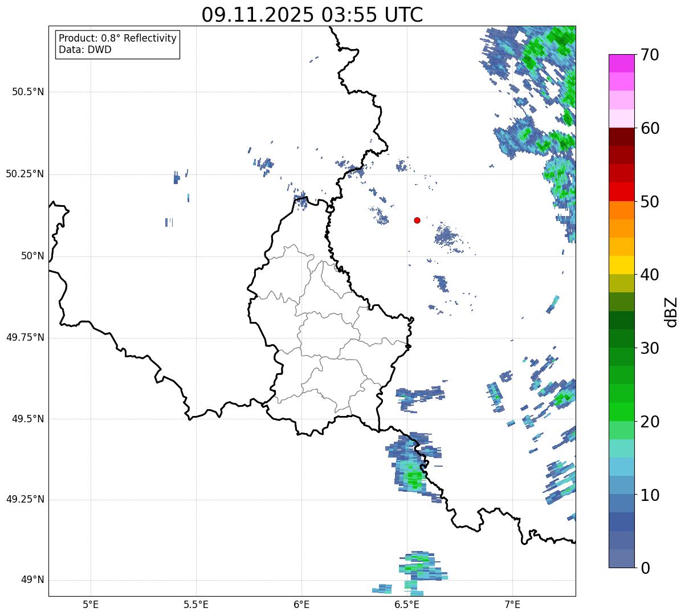
Task: Click the 'dBZ' colorbar label
Action: tap(671, 311)
